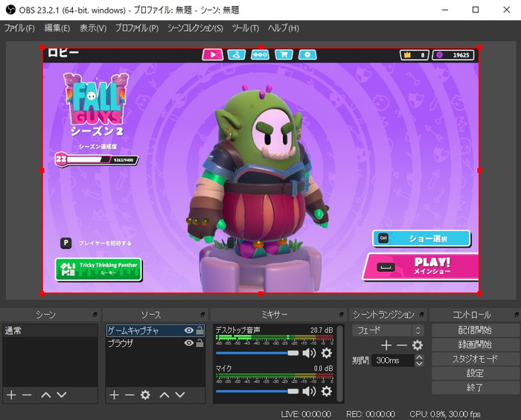Click the settings gear tab in game preview
Image resolution: width=521 pixels, height=420 pixels.
[x=307, y=54]
